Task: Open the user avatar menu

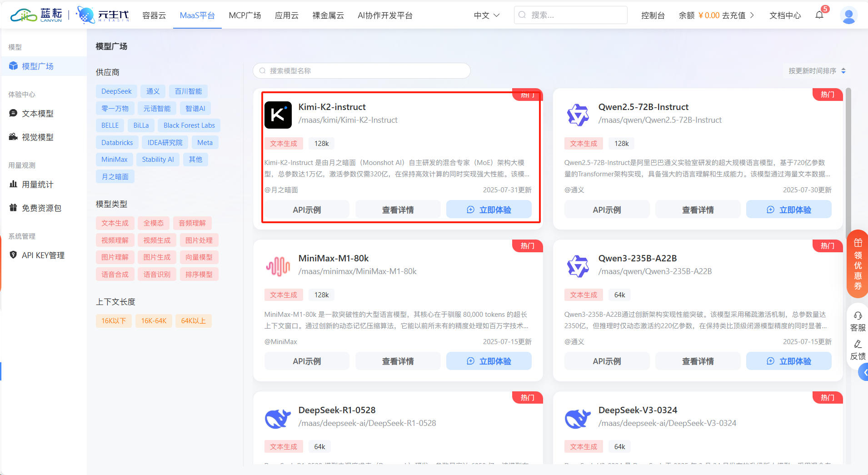Action: click(848, 15)
